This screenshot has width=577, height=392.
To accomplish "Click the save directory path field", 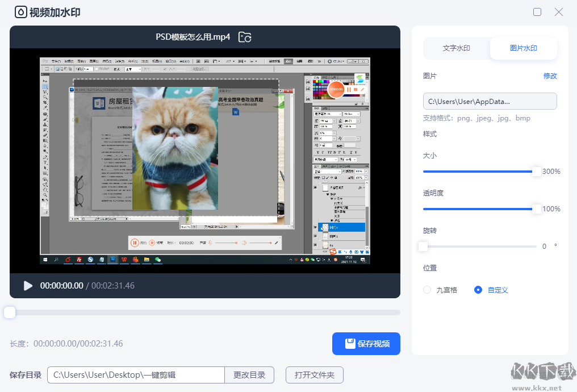I will (x=136, y=375).
